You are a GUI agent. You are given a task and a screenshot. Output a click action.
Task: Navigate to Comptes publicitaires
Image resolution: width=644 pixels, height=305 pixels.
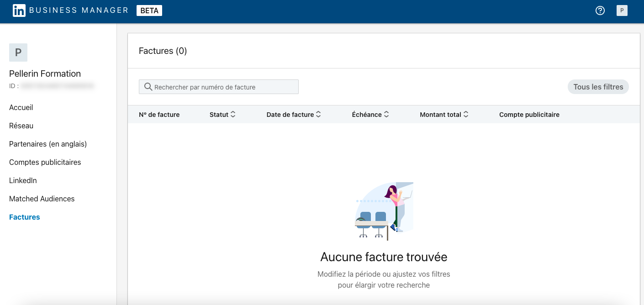45,162
